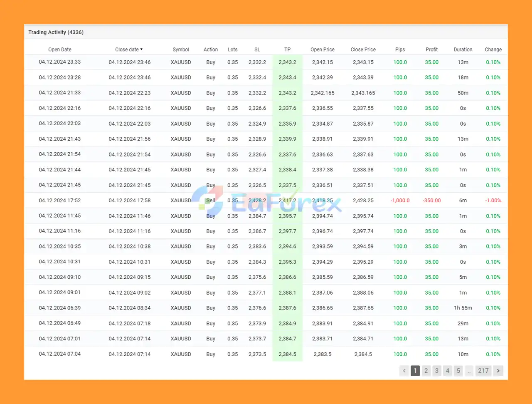The image size is (532, 404).
Task: Click the 5m duration cell
Action: (x=463, y=277)
